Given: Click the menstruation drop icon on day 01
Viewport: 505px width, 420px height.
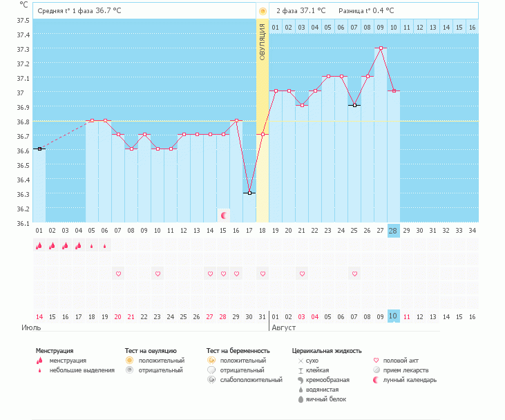Looking at the screenshot, I should click(x=39, y=245).
